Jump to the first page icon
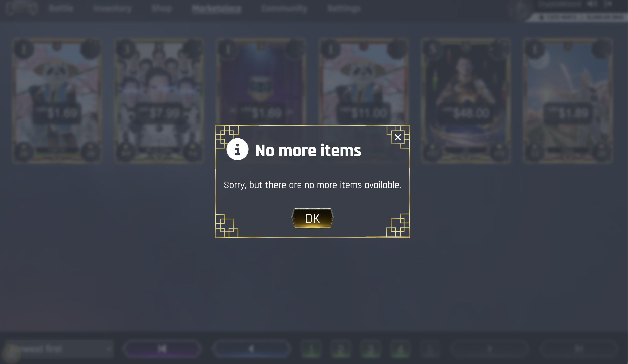The height and width of the screenshot is (364, 628). (162, 348)
